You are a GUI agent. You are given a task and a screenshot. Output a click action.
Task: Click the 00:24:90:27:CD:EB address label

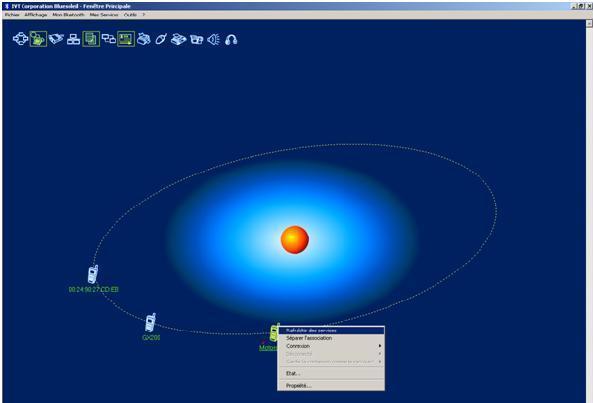[93, 290]
